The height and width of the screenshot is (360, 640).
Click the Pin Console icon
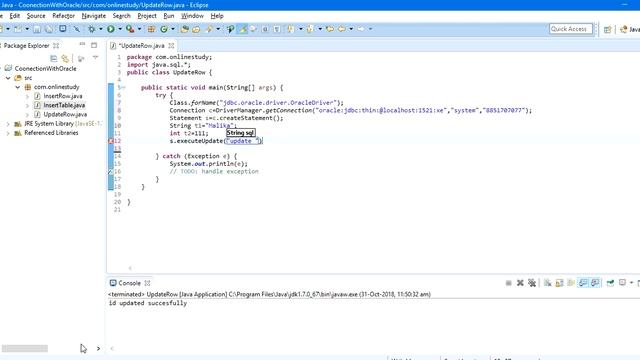(610, 283)
